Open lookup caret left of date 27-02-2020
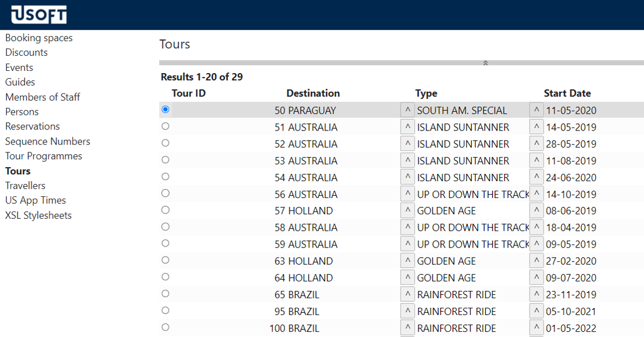 536,261
